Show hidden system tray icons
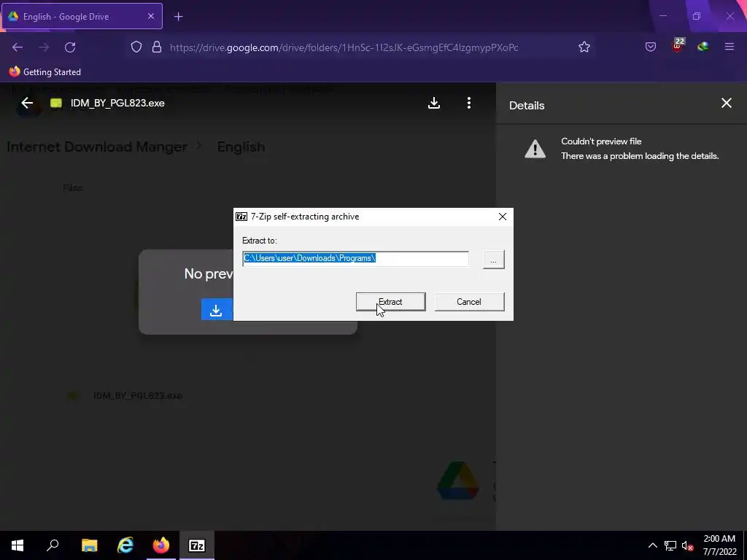This screenshot has height=560, width=747. pos(653,545)
